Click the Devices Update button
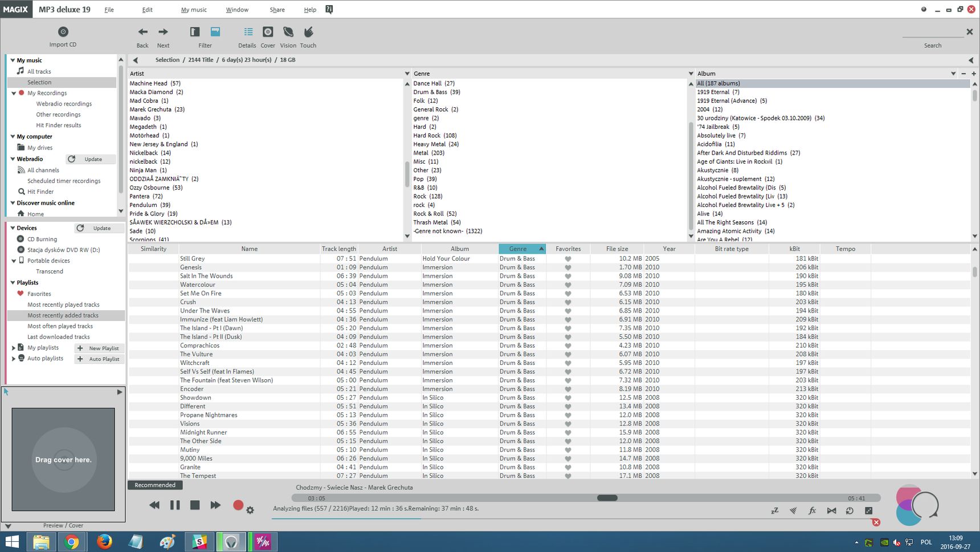The height and width of the screenshot is (552, 980). click(x=99, y=228)
